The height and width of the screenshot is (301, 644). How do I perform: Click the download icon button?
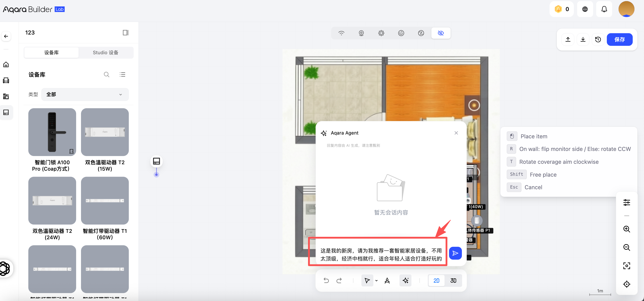click(x=583, y=39)
